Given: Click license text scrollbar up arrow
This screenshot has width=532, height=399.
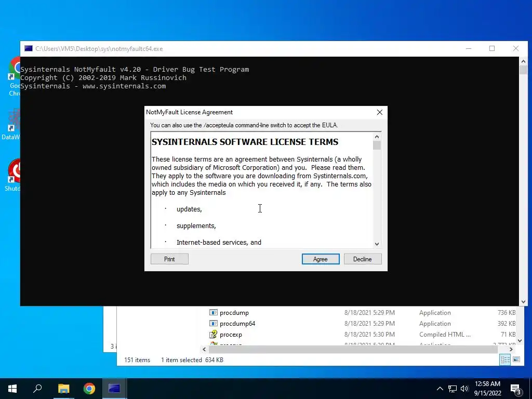Looking at the screenshot, I should pos(377,137).
